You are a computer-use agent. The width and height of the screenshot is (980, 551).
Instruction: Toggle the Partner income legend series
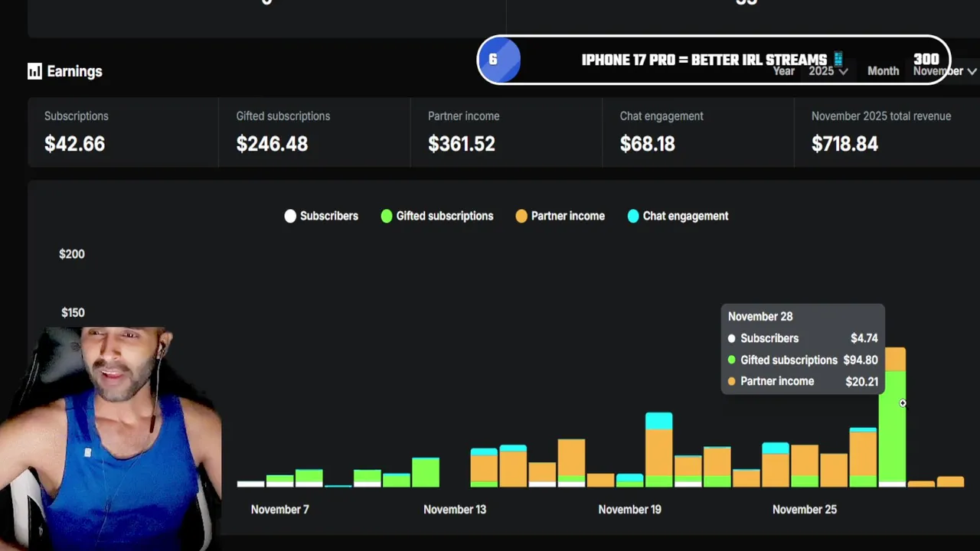coord(560,216)
